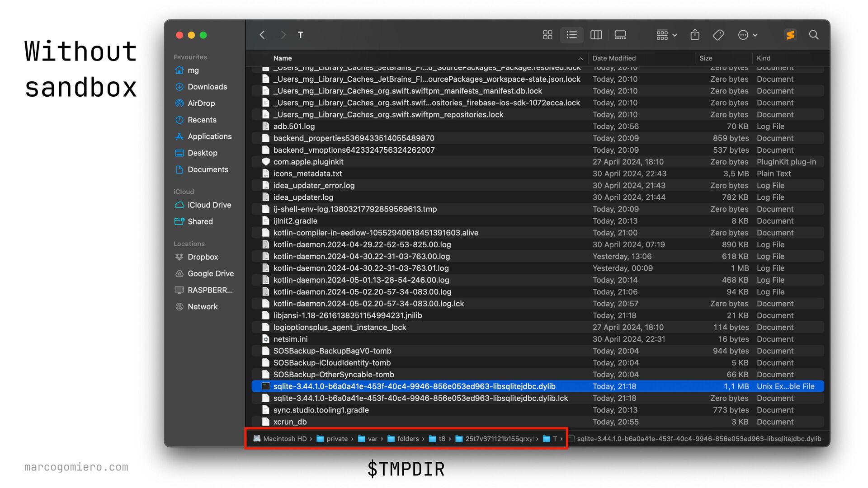
Task: Select netsim.ini file
Action: (538, 339)
